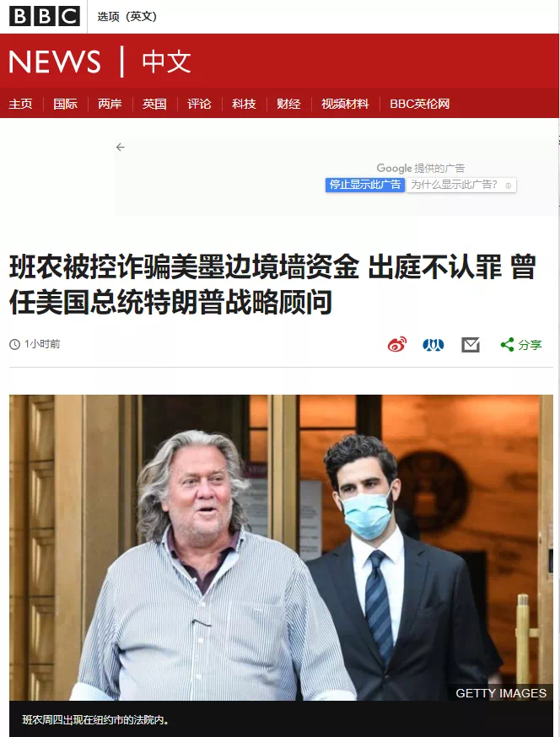Click the ad back arrow
This screenshot has width=560, height=737.
tap(121, 147)
